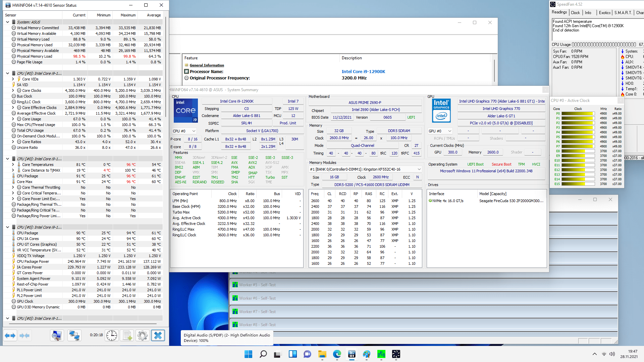Click the Intel Graphics logo
Viewport: 644px width, 362px height.
(x=441, y=111)
